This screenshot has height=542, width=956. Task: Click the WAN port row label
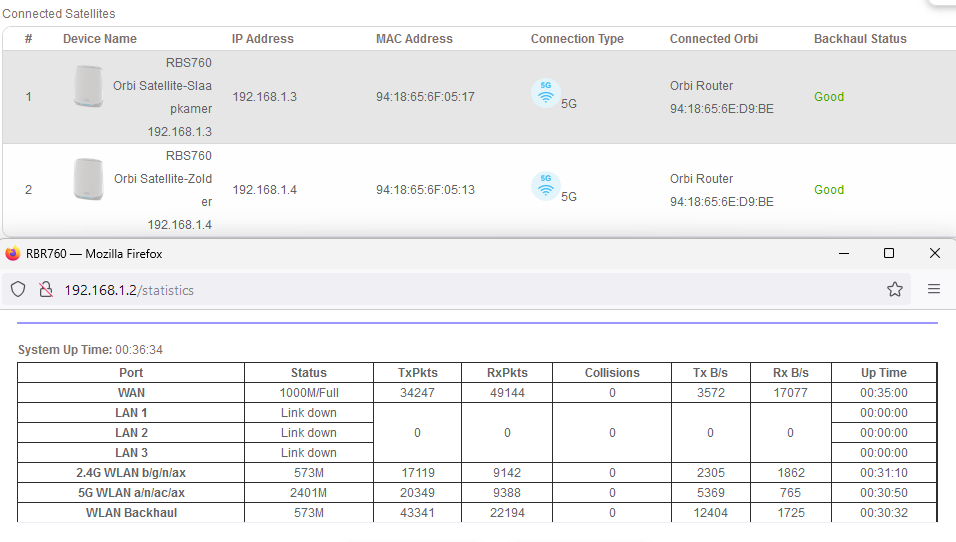(x=131, y=393)
